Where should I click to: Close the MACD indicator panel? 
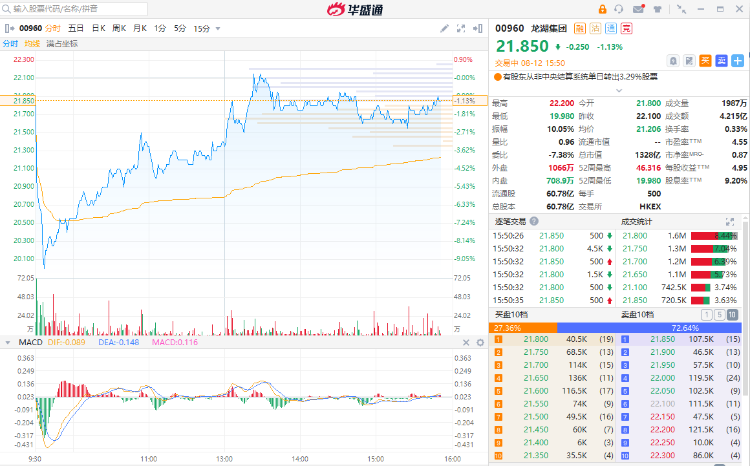(466, 343)
